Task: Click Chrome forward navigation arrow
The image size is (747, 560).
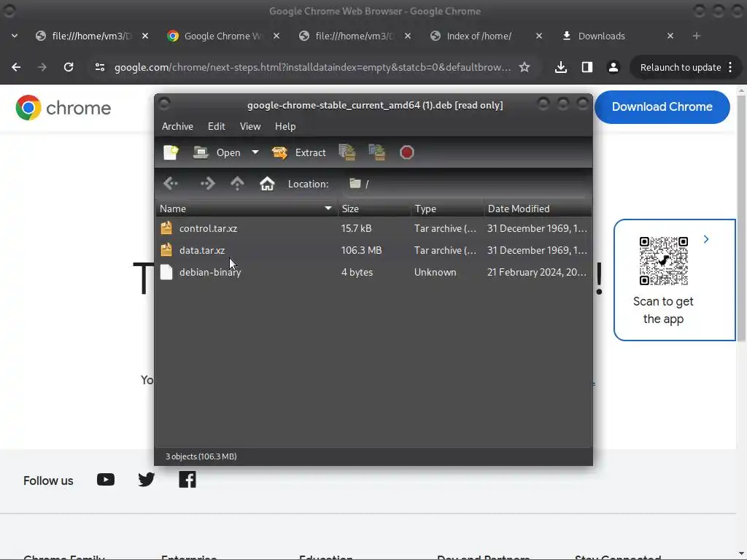Action: [42, 67]
